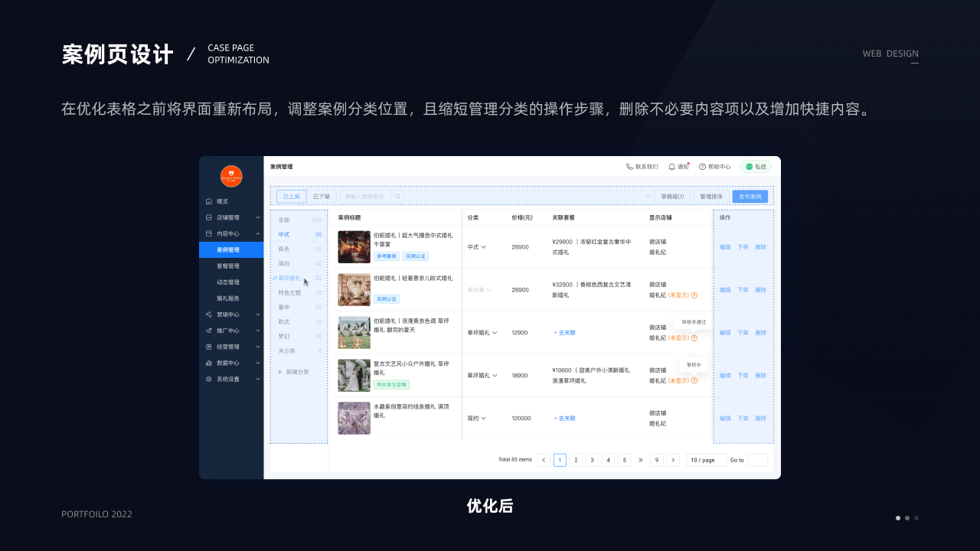This screenshot has height=551, width=980.
Task: Collapse 内容中心 menu chevron
Action: (258, 233)
